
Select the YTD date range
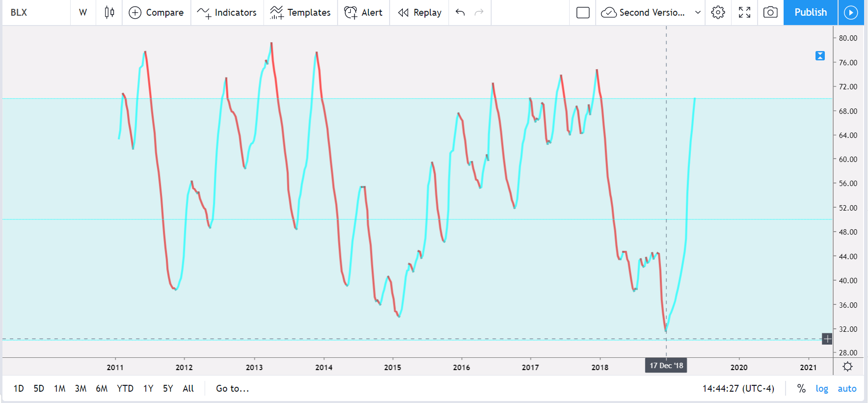click(125, 389)
